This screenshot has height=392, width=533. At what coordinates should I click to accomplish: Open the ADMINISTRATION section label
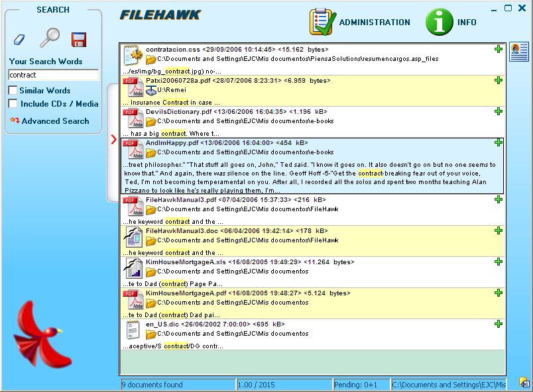375,23
